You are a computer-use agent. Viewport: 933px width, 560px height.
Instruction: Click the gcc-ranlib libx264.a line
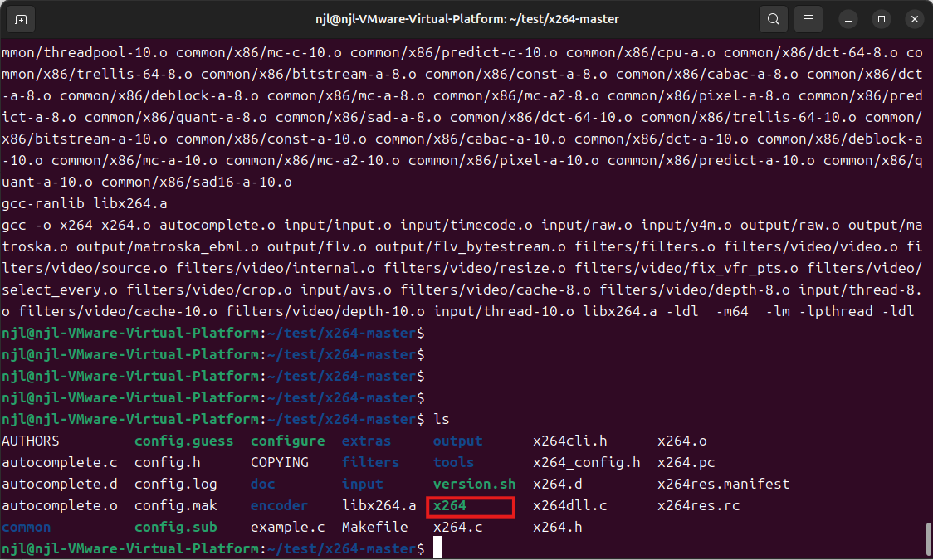click(85, 204)
